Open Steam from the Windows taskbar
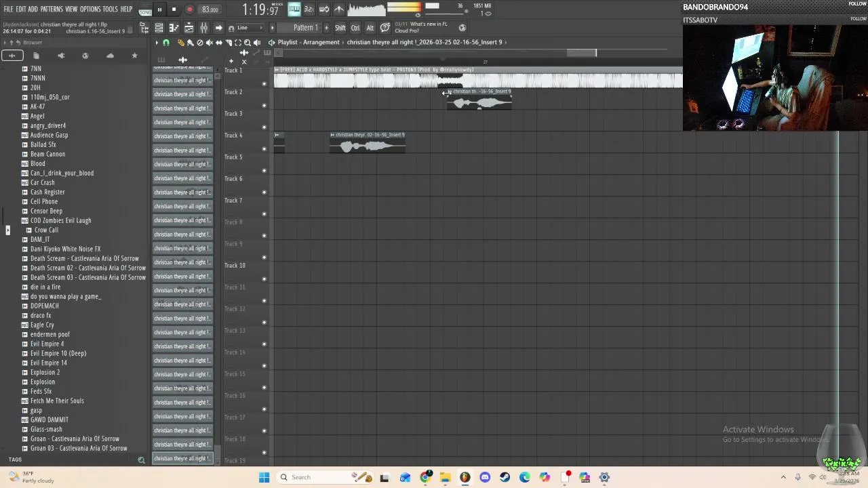Viewport: 868px width, 488px height. (505, 477)
